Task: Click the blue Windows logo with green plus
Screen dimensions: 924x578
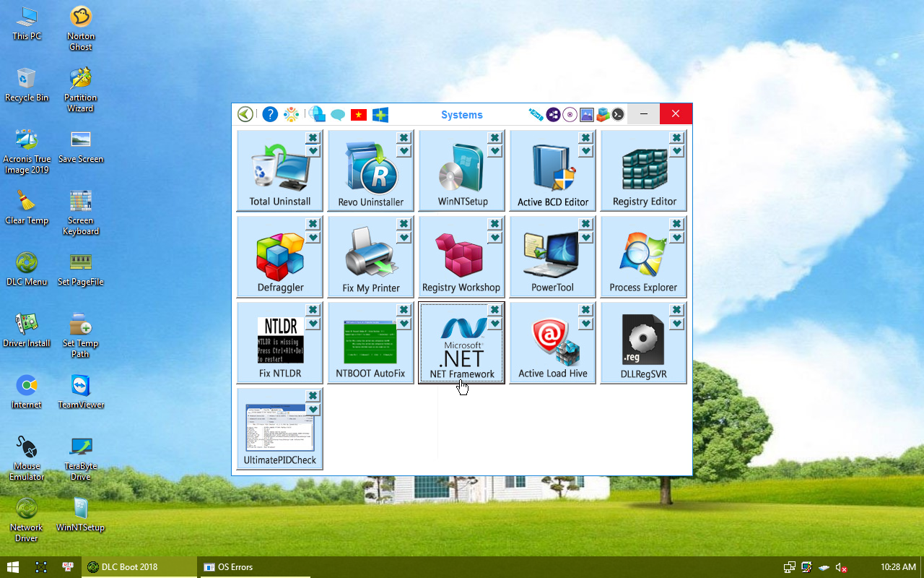Action: 380,114
